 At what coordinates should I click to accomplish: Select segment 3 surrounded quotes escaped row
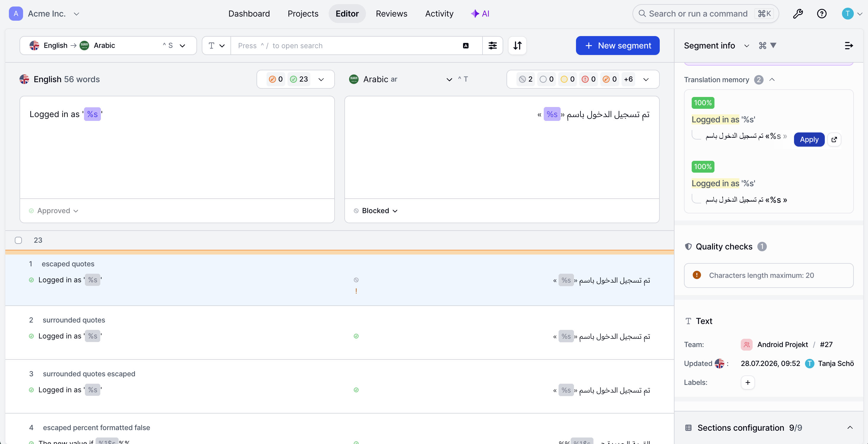[x=339, y=386]
